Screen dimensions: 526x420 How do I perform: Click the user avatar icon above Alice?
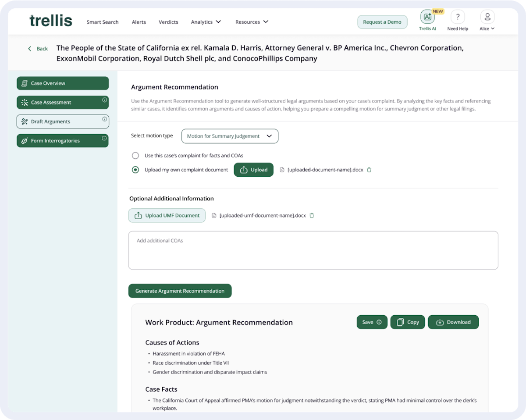click(x=487, y=17)
